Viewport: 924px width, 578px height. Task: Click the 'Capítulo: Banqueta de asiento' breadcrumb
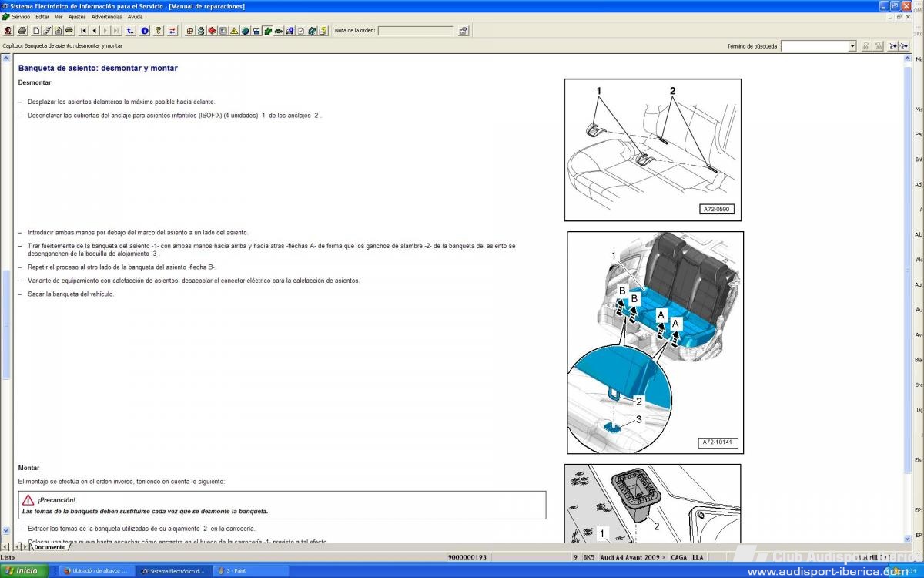click(x=62, y=45)
